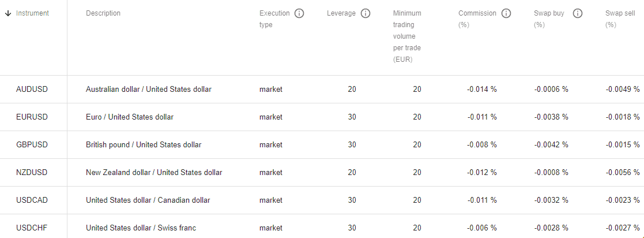Click the sort arrow beside Instrument
The width and height of the screenshot is (644, 238).
(8, 13)
